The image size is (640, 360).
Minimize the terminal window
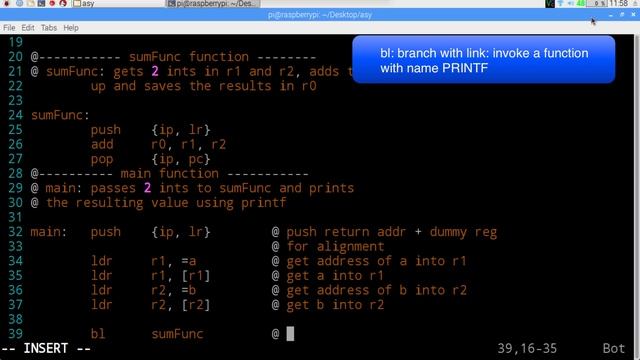pos(611,15)
